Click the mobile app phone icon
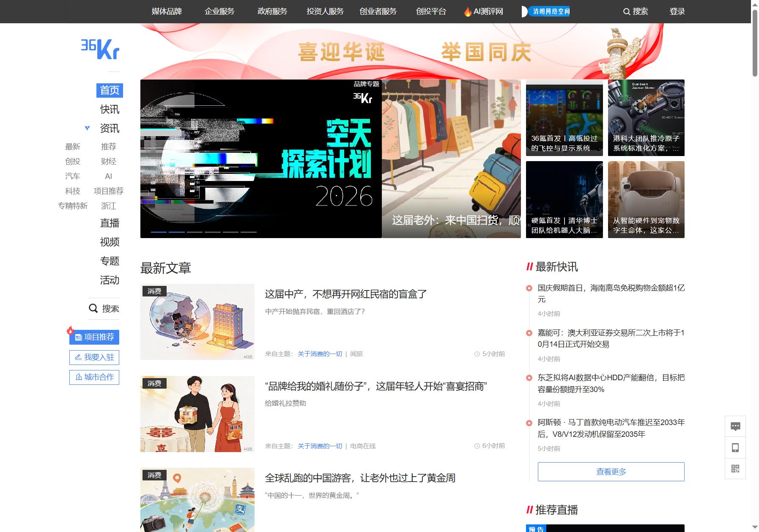The image size is (759, 532). 735,447
